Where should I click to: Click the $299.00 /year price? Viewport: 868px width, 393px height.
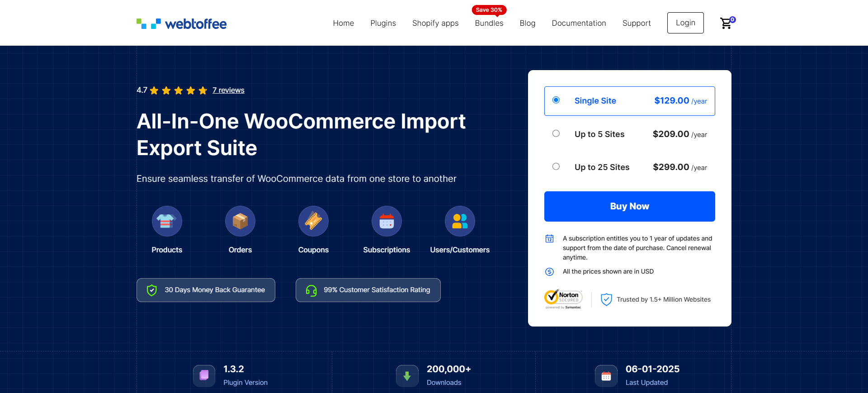[x=680, y=167]
